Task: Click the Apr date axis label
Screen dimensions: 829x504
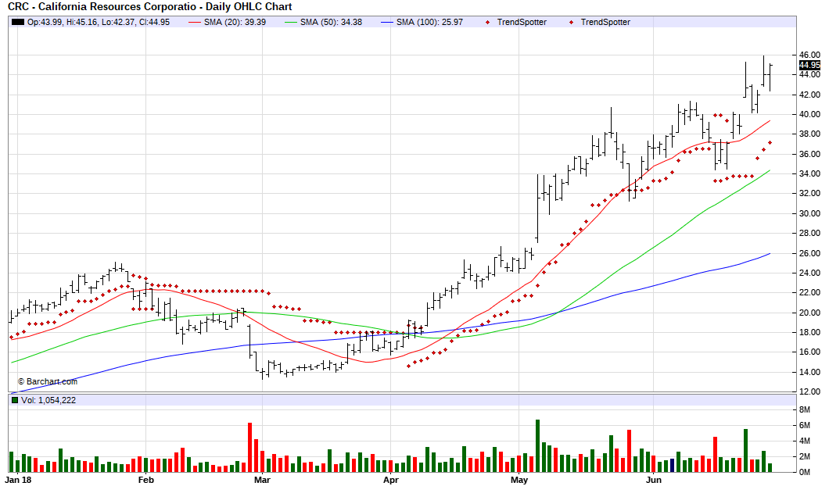Action: pyautogui.click(x=391, y=480)
